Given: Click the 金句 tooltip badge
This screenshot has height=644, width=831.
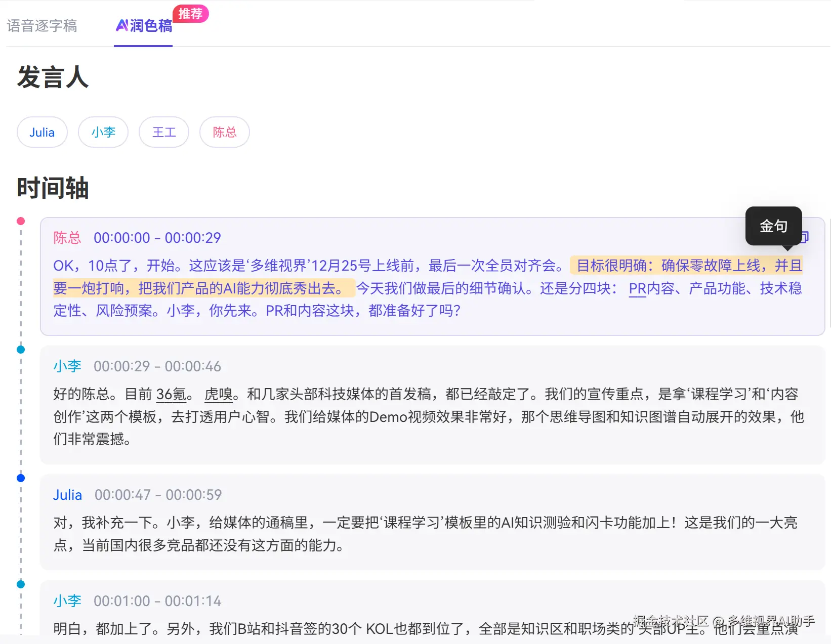Looking at the screenshot, I should (773, 226).
